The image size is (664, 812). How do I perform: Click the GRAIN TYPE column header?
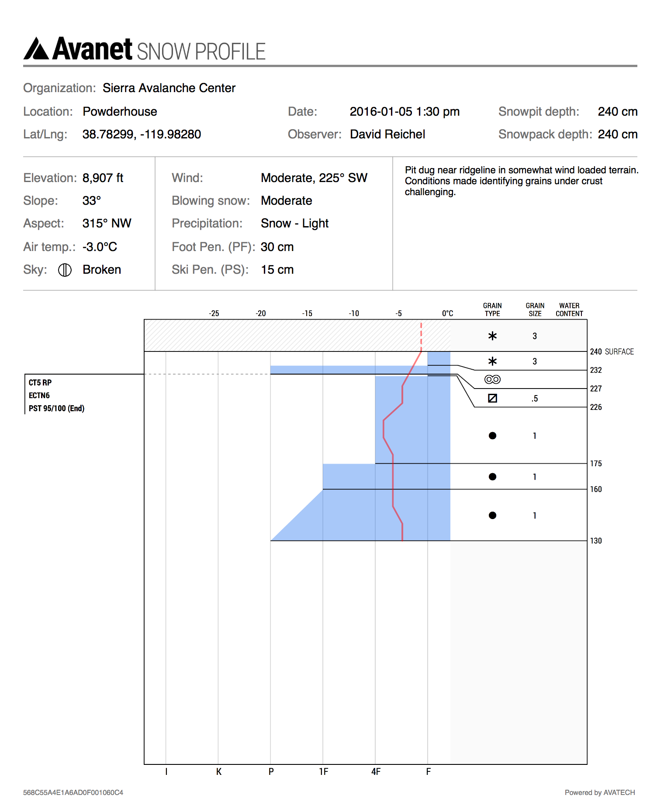(492, 310)
